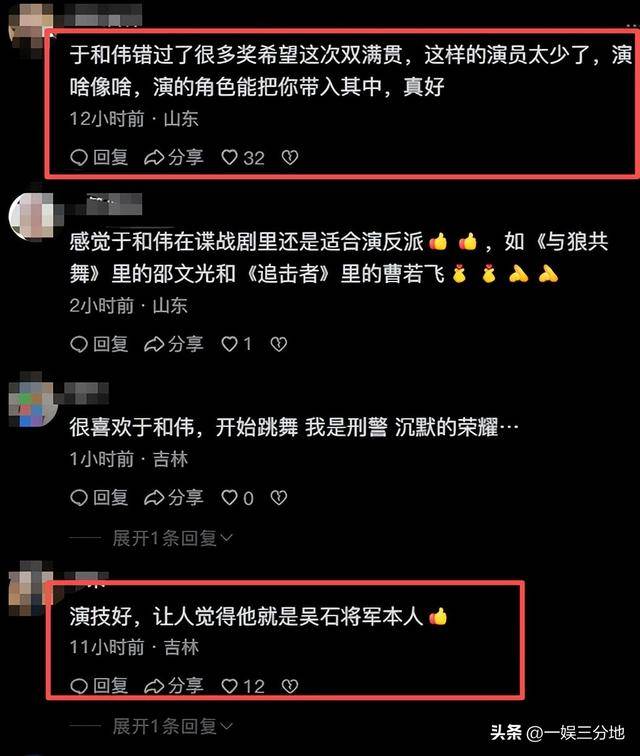Expand 1 reply under 吴石将军 comment

172,726
